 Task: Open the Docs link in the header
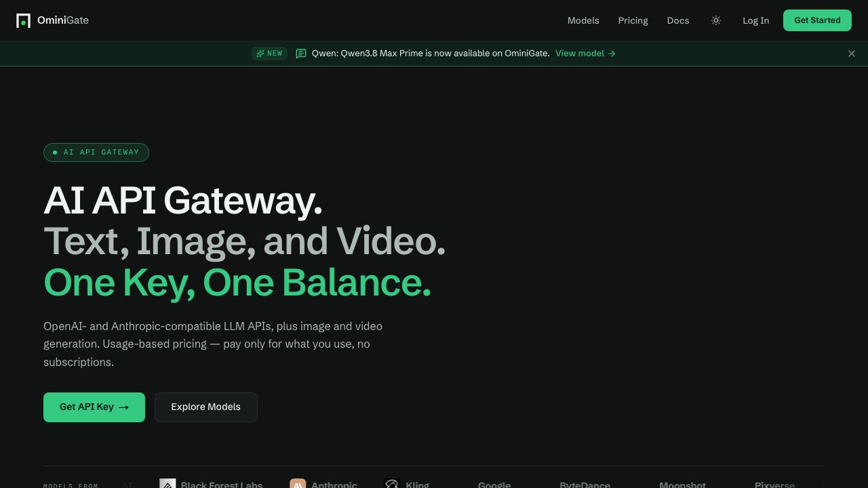pos(678,20)
